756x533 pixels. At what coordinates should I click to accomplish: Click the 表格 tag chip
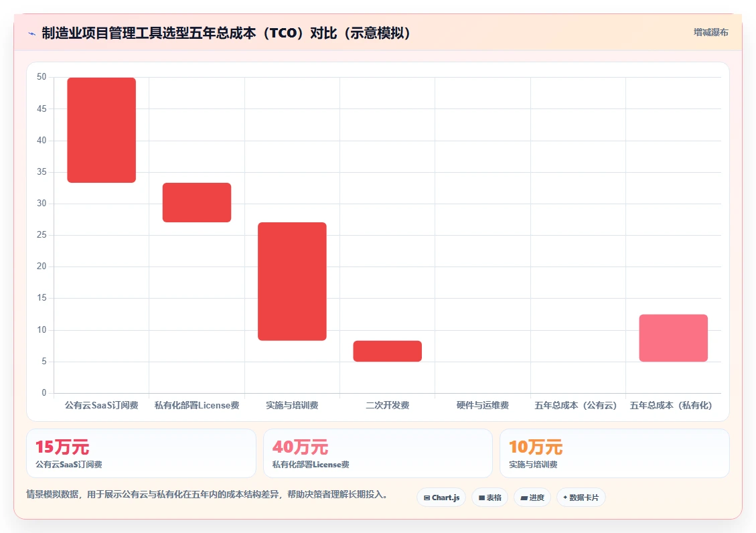point(490,498)
